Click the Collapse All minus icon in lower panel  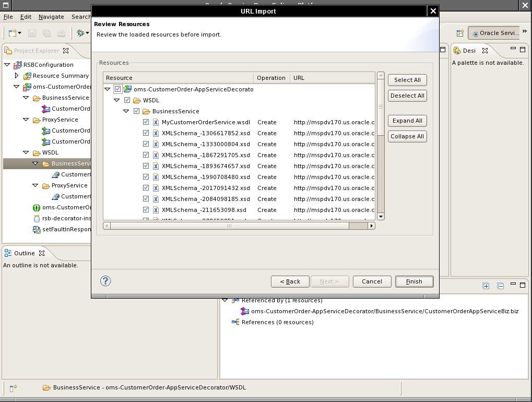(x=501, y=286)
